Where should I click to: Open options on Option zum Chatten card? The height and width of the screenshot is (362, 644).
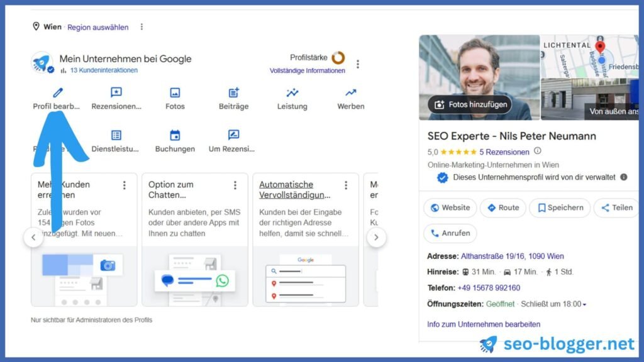click(x=235, y=185)
